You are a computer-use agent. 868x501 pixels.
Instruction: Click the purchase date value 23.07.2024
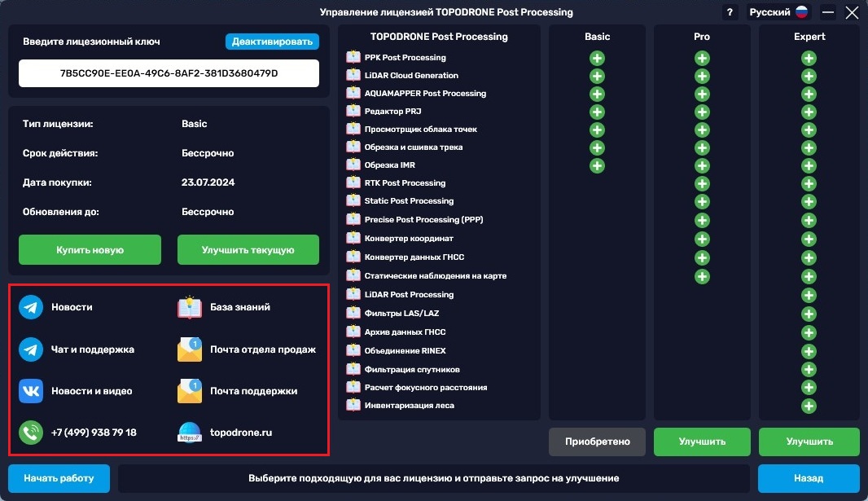[x=208, y=182]
